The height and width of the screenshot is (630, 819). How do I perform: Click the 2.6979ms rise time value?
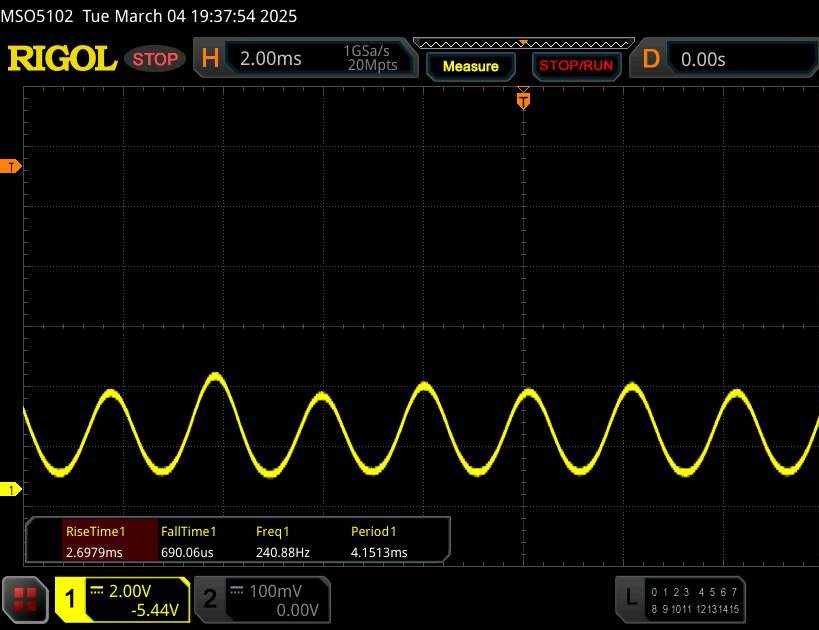tap(94, 552)
